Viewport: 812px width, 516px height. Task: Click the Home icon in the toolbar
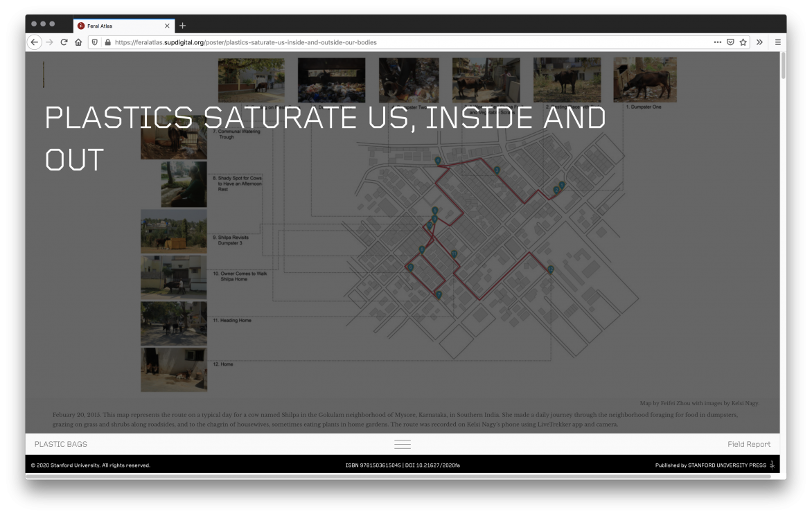pos(78,42)
